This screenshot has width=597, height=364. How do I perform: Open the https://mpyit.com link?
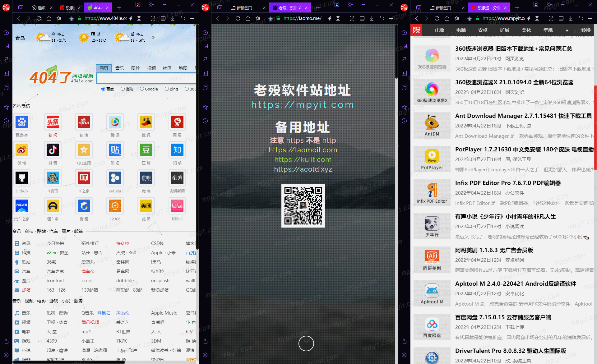(x=303, y=105)
